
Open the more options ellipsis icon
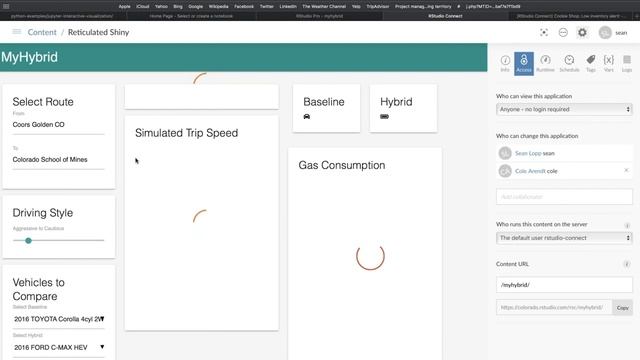pyautogui.click(x=563, y=33)
